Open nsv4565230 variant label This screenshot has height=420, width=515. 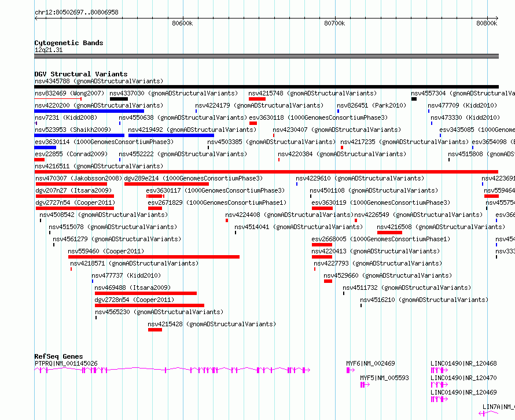159,312
